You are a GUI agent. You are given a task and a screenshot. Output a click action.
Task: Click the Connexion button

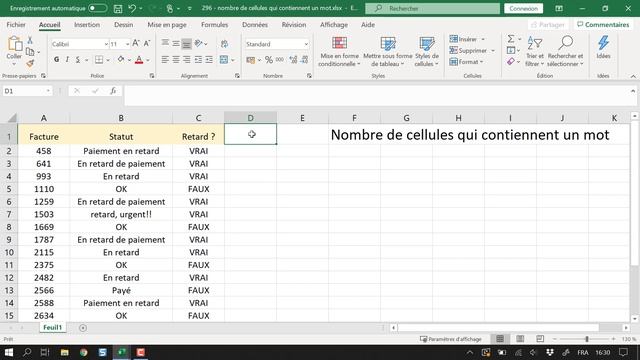click(x=523, y=8)
